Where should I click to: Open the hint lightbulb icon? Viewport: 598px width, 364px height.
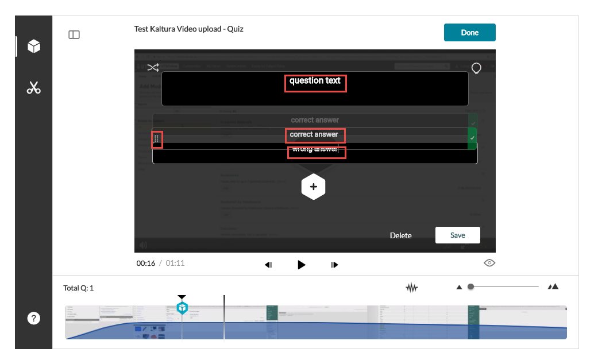tap(476, 68)
